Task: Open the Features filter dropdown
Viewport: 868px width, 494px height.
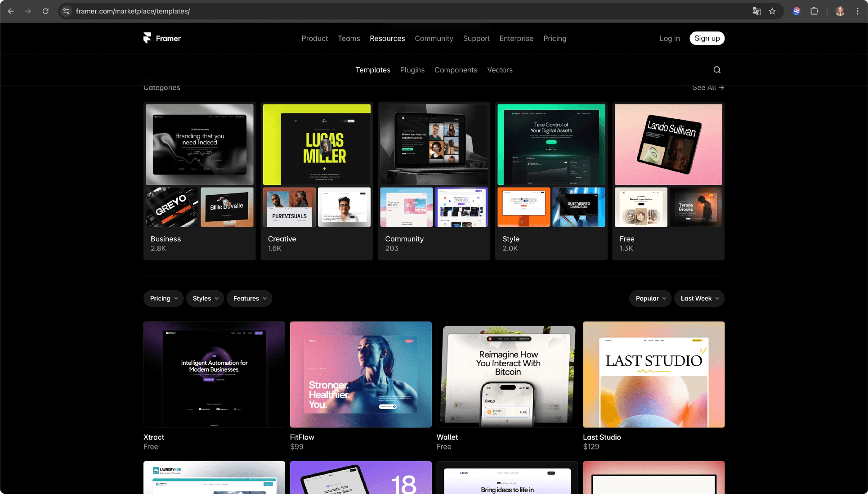Action: 249,298
